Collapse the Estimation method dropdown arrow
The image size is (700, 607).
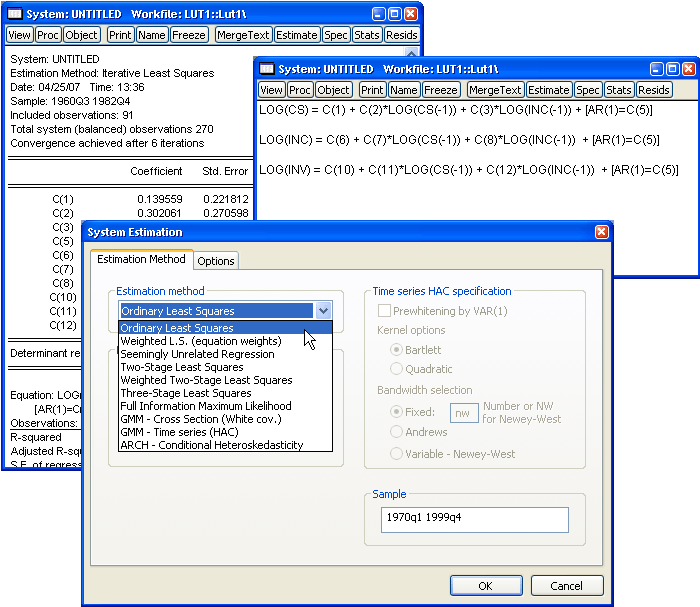322,311
